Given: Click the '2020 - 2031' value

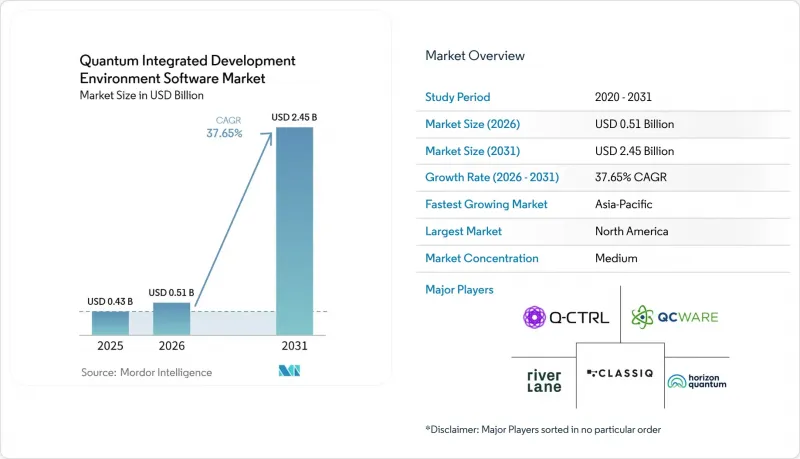Looking at the screenshot, I should [x=623, y=97].
